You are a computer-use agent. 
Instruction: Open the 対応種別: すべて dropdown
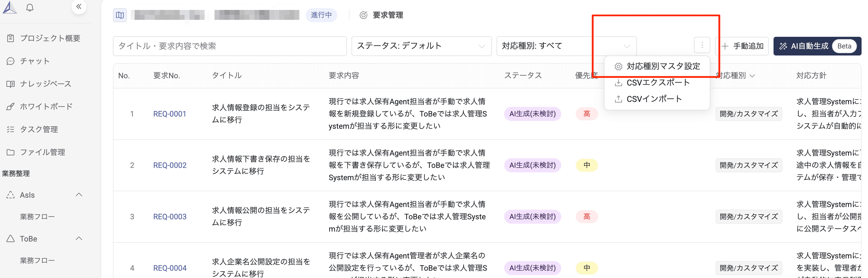click(566, 46)
